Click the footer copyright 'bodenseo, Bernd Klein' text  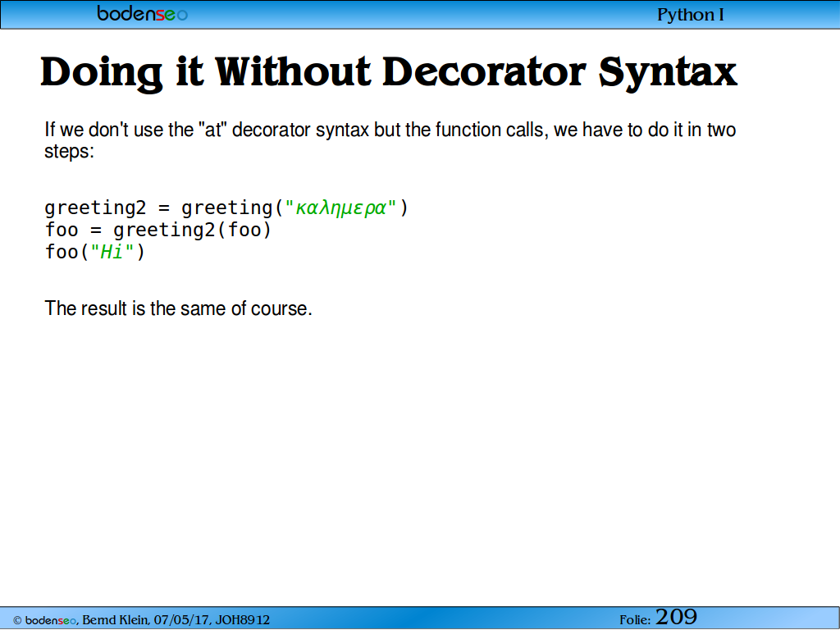[x=141, y=620]
